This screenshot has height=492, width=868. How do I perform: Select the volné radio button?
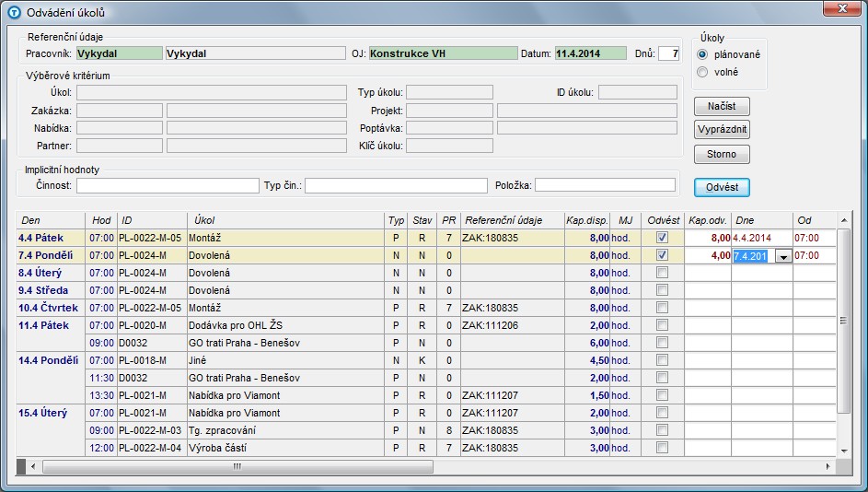[x=702, y=72]
